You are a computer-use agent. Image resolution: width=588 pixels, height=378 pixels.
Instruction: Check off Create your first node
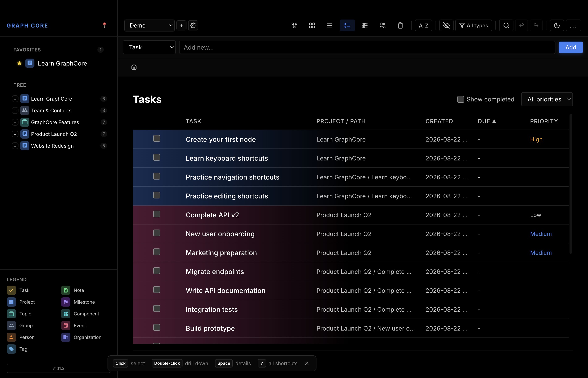pos(157,139)
